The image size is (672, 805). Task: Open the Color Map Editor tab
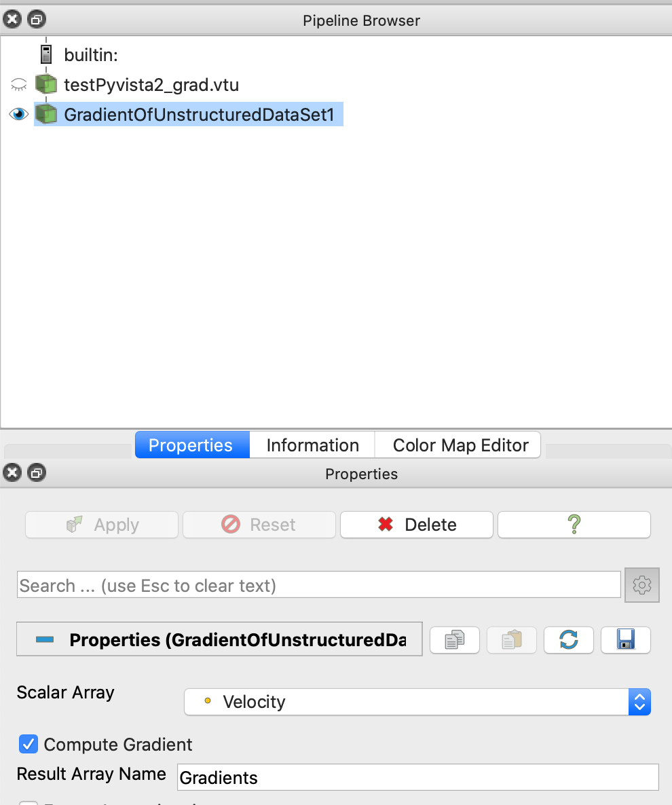[x=458, y=445]
